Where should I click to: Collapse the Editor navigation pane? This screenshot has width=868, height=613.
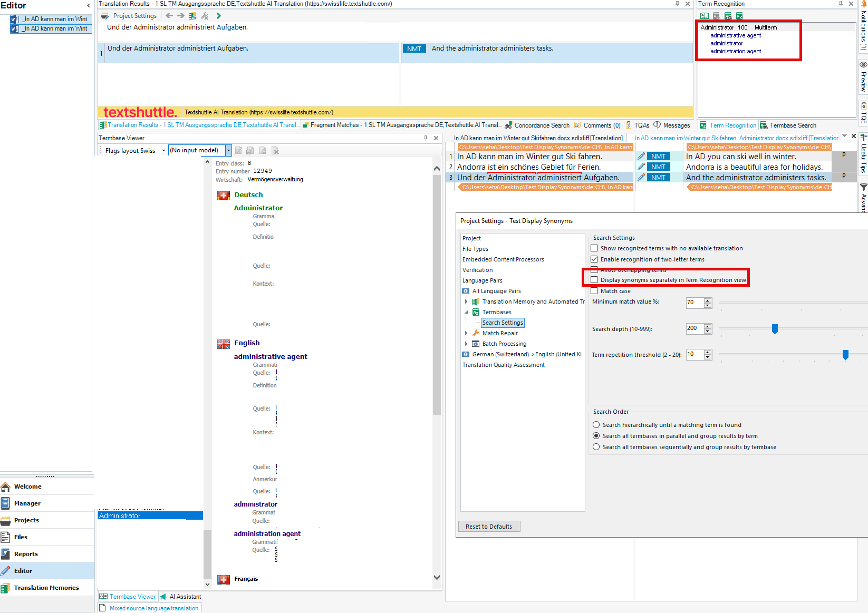coord(89,6)
